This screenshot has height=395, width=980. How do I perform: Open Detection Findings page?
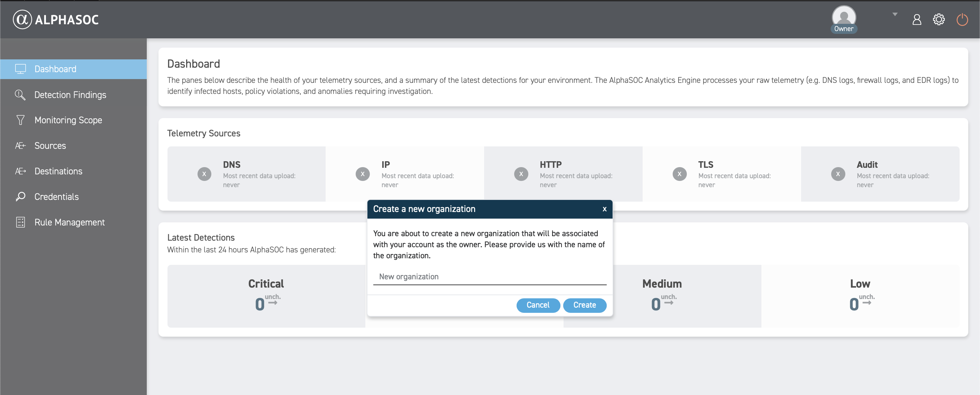coord(70,95)
